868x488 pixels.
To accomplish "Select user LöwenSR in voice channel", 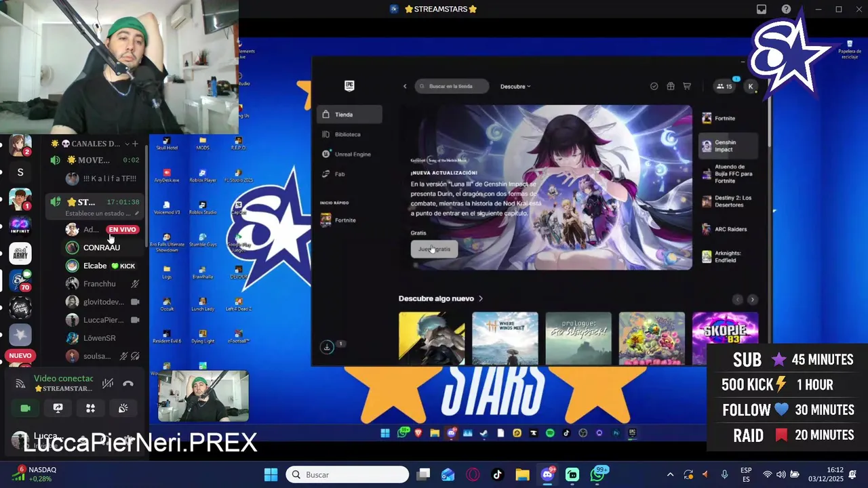I will point(102,338).
